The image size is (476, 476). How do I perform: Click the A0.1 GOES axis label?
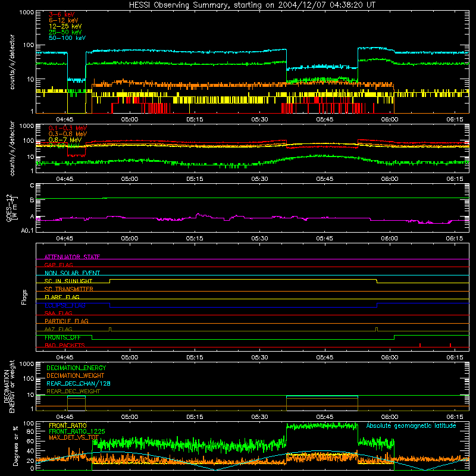[27, 230]
